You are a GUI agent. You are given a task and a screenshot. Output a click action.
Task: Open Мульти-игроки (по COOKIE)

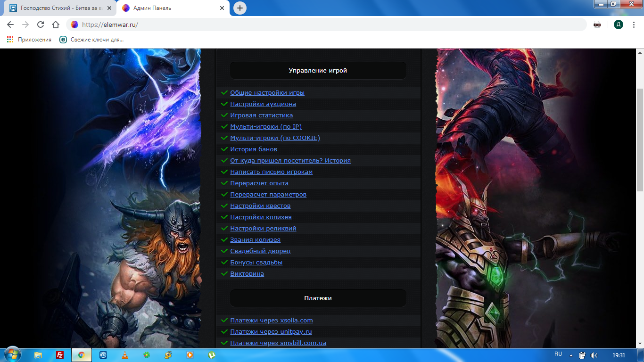[275, 138]
